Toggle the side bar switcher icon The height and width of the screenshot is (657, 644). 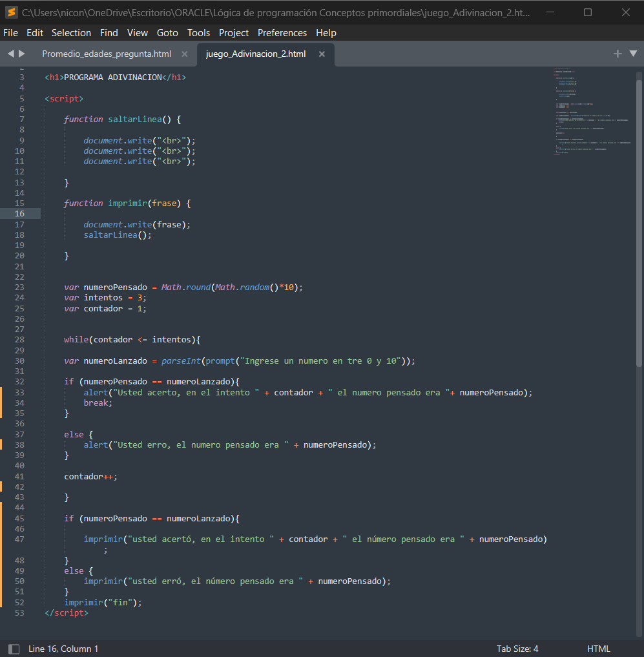pos(14,649)
